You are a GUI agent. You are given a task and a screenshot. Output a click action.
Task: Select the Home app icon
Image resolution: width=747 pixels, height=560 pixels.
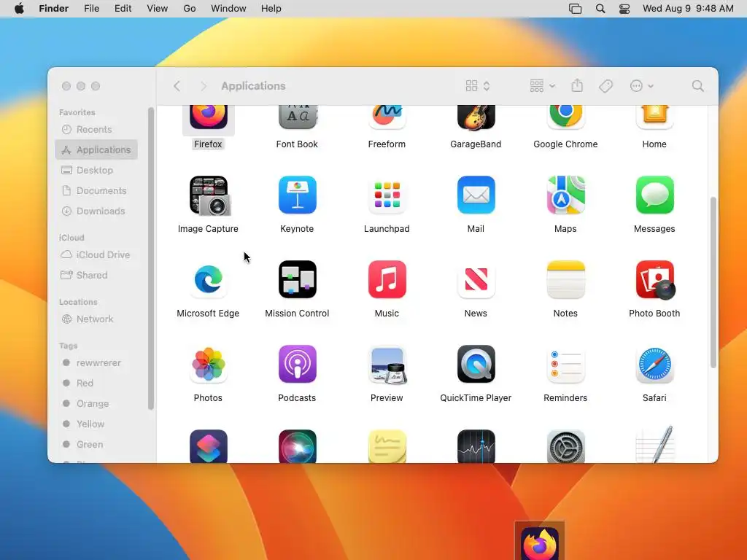coord(654,117)
